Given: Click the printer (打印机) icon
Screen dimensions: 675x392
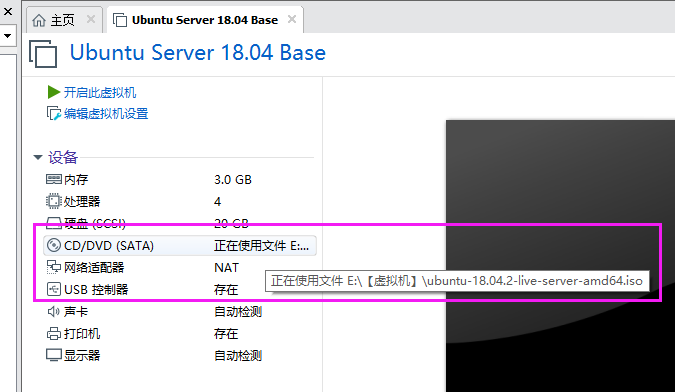Looking at the screenshot, I should click(54, 333).
